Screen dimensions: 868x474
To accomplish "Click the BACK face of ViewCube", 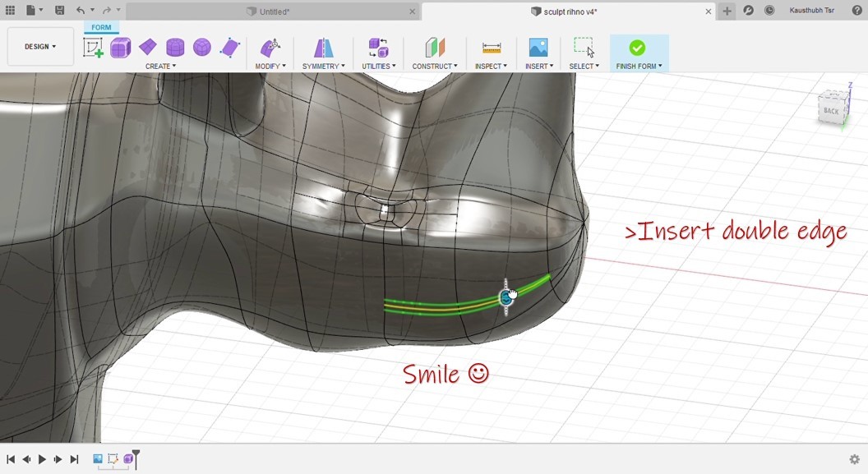I will click(831, 110).
